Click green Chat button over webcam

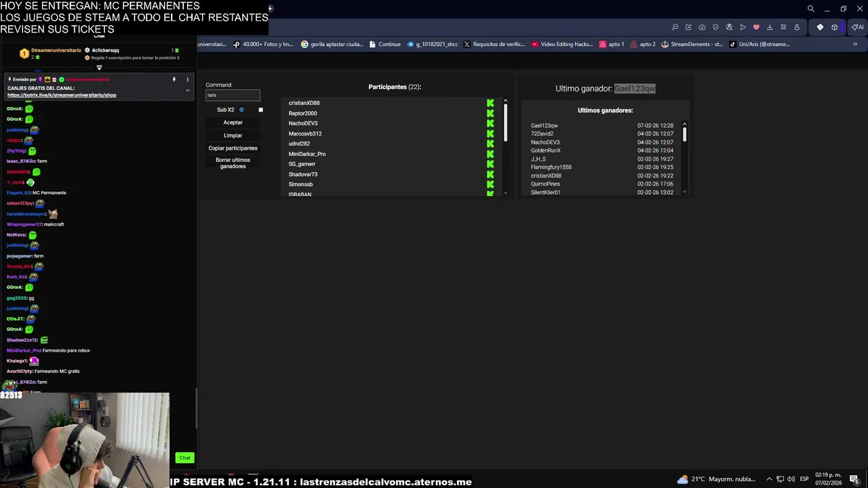tap(184, 457)
